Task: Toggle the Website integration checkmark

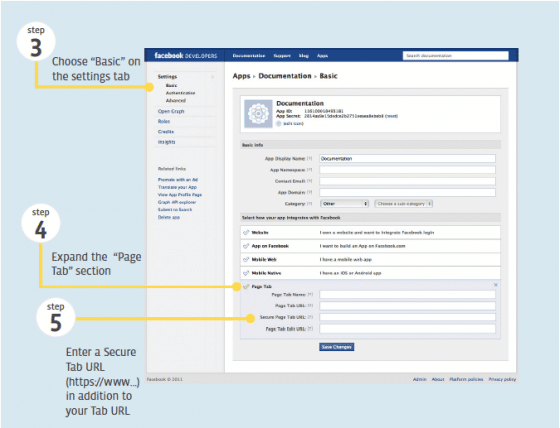Action: (x=246, y=233)
